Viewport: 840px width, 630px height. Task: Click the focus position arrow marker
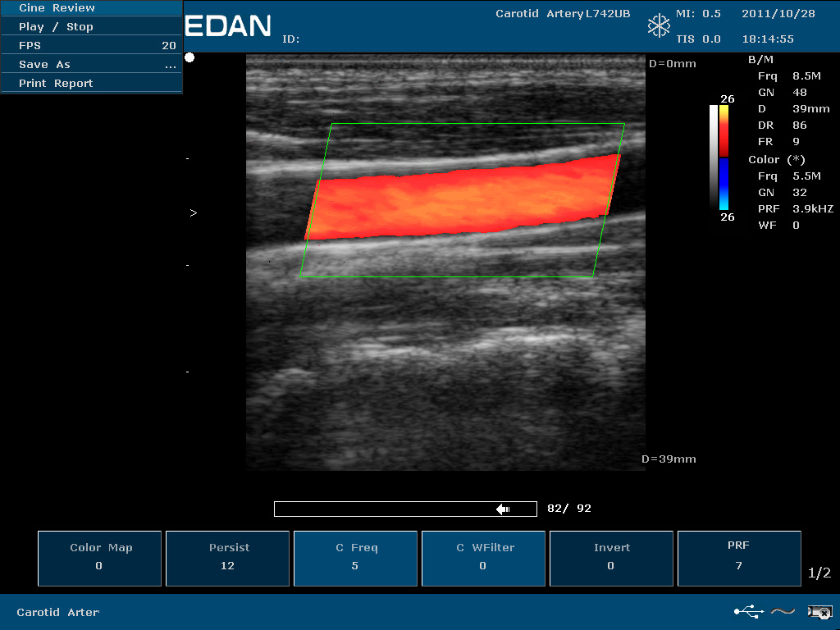pos(193,212)
